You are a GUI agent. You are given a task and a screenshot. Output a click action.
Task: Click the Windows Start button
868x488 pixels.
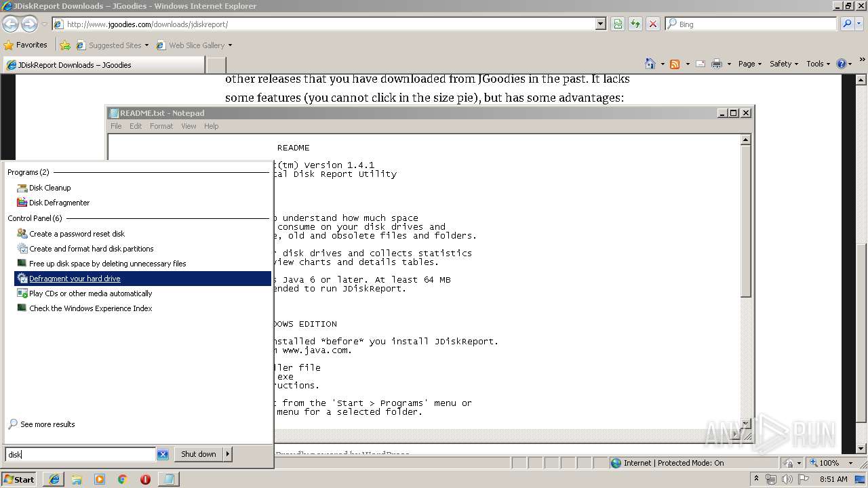pyautogui.click(x=19, y=479)
